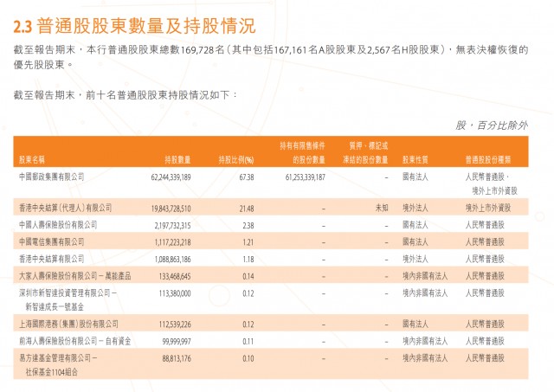554x392 pixels.
Task: Select the percentage 67.38
Action: pos(246,177)
